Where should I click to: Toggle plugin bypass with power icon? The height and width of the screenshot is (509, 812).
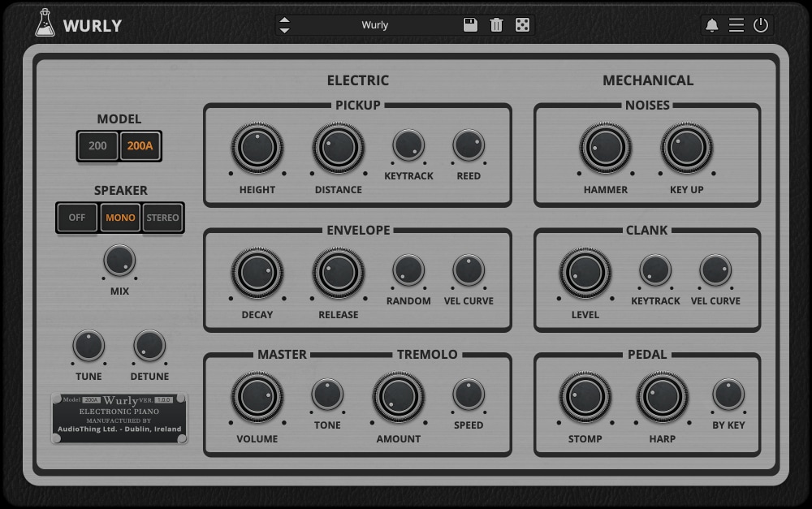[761, 25]
